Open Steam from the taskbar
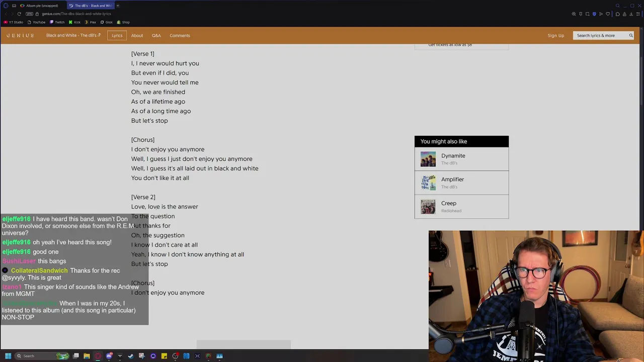 coord(131,356)
